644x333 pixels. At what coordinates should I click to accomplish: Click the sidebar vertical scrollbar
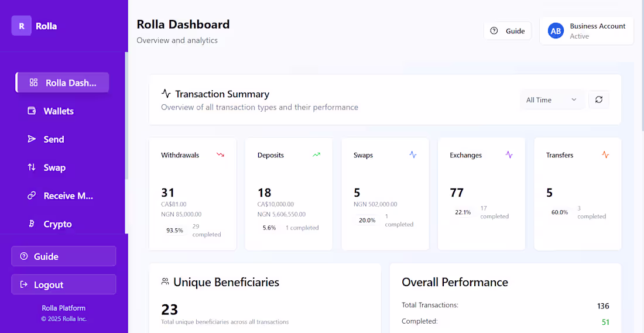point(126,115)
